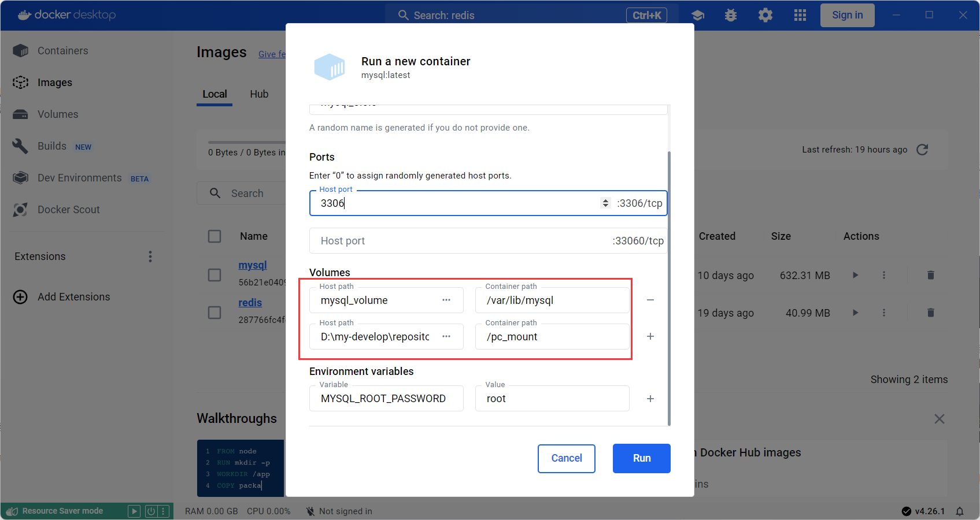Click the dialog vertical scrollbar

670,288
